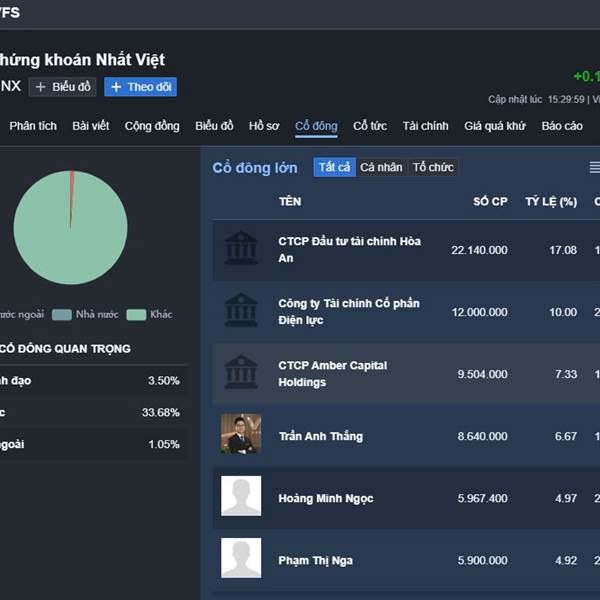Screen dimensions: 600x600
Task: Open the Giá quá khứ tab
Action: [x=495, y=126]
